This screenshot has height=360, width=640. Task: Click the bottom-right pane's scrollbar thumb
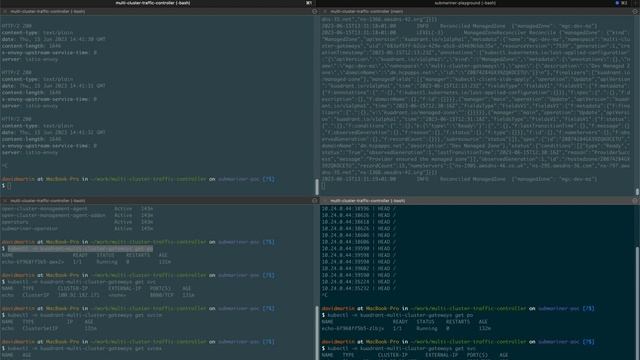[637, 303]
